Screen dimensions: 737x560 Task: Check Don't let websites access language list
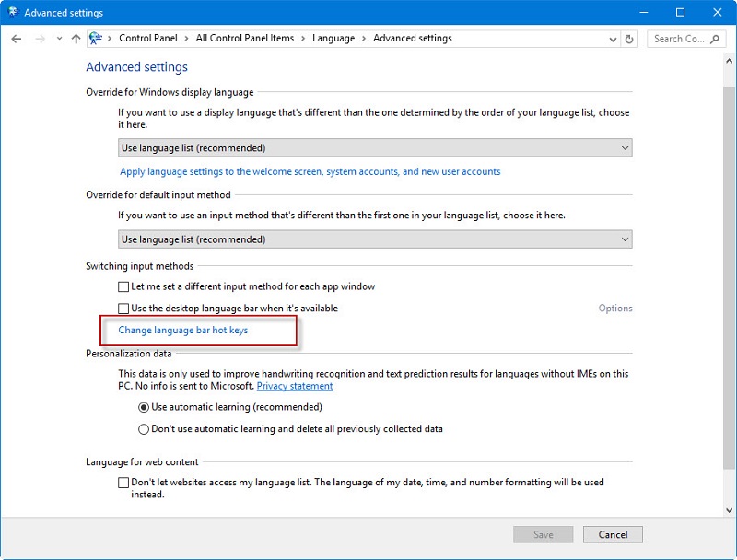123,483
